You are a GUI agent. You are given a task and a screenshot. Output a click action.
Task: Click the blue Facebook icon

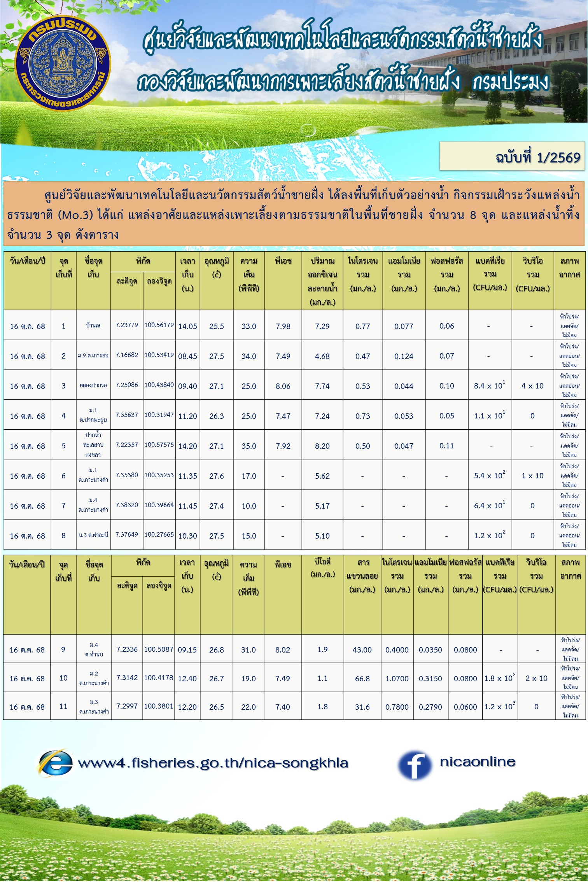click(x=415, y=764)
